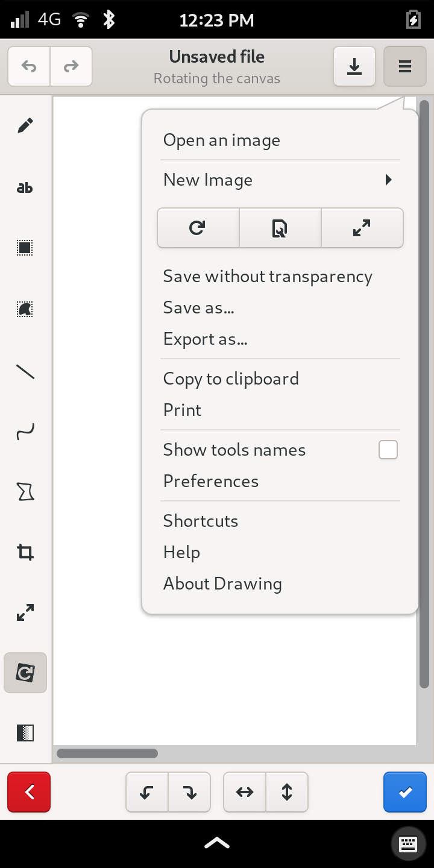
Task: Select the Line drawing tool
Action: pos(25,371)
